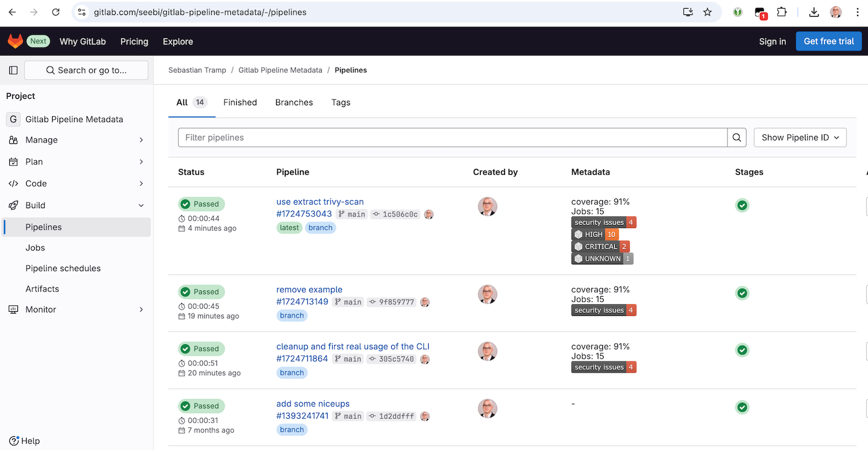This screenshot has width=868, height=450.
Task: Click the Chrome profile avatar
Action: tap(836, 12)
